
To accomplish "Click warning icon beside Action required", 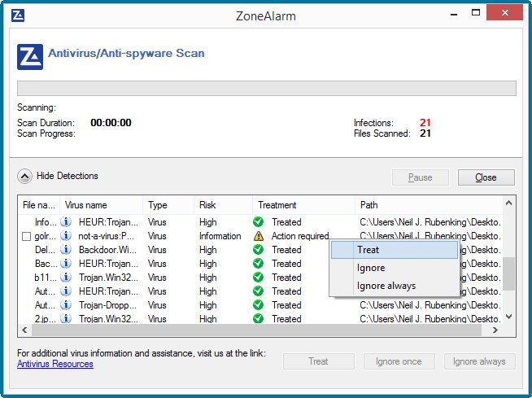I will [259, 236].
